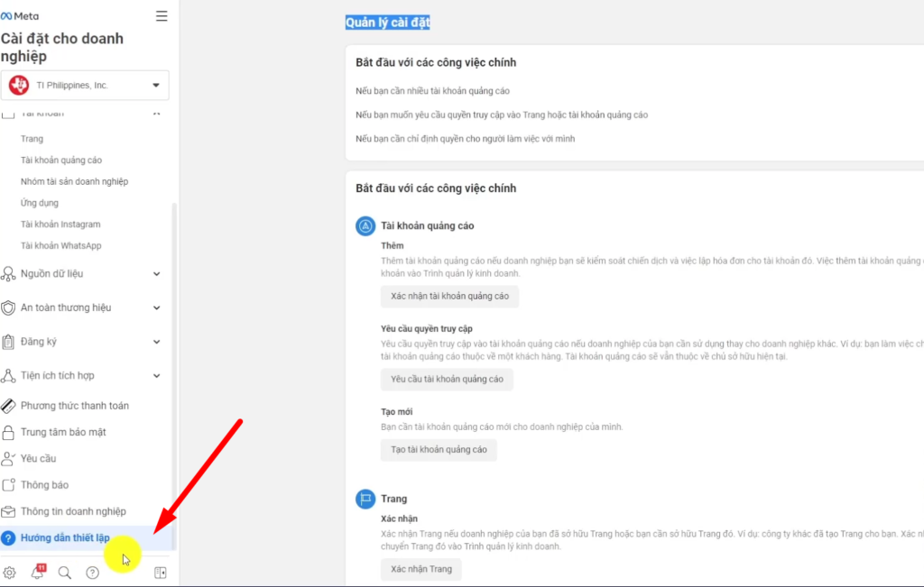Viewport: 924px width, 587px height.
Task: Click Xác nhận tài khoản quảng cáo button
Action: [449, 296]
